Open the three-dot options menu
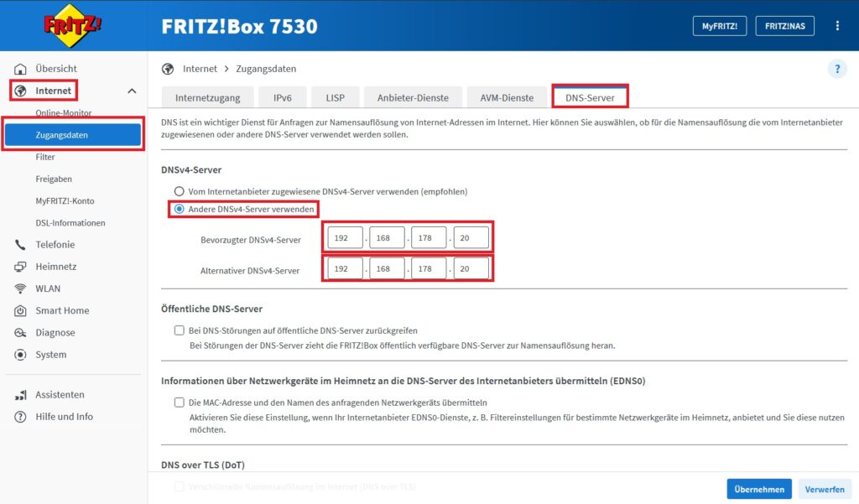 tap(837, 26)
